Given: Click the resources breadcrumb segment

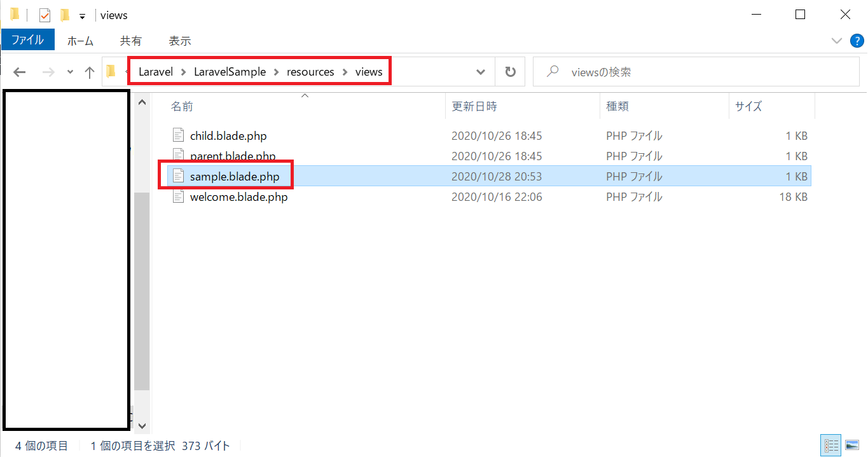Looking at the screenshot, I should tap(310, 72).
